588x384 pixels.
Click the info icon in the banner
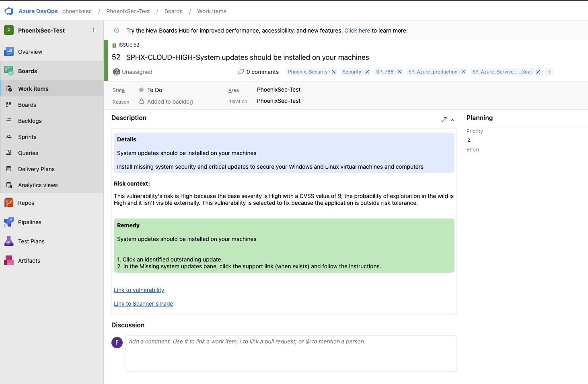tap(117, 30)
